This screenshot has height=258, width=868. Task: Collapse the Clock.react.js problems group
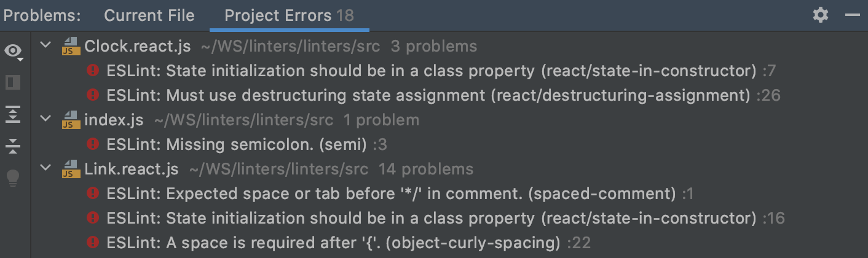[45, 46]
